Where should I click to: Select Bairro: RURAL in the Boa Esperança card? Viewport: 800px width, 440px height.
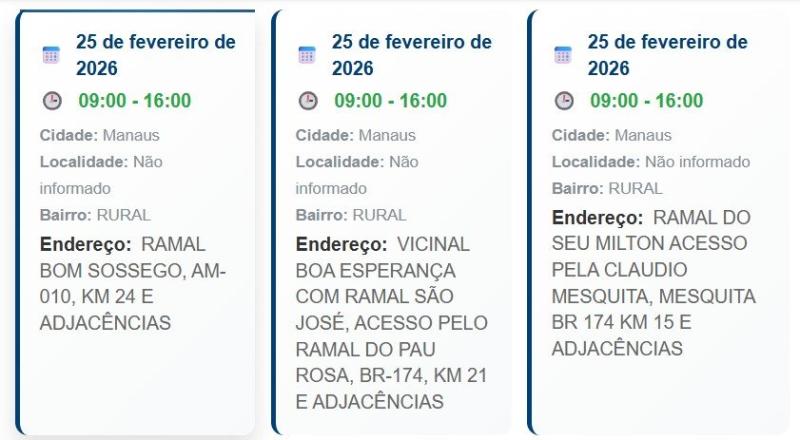[x=351, y=215]
